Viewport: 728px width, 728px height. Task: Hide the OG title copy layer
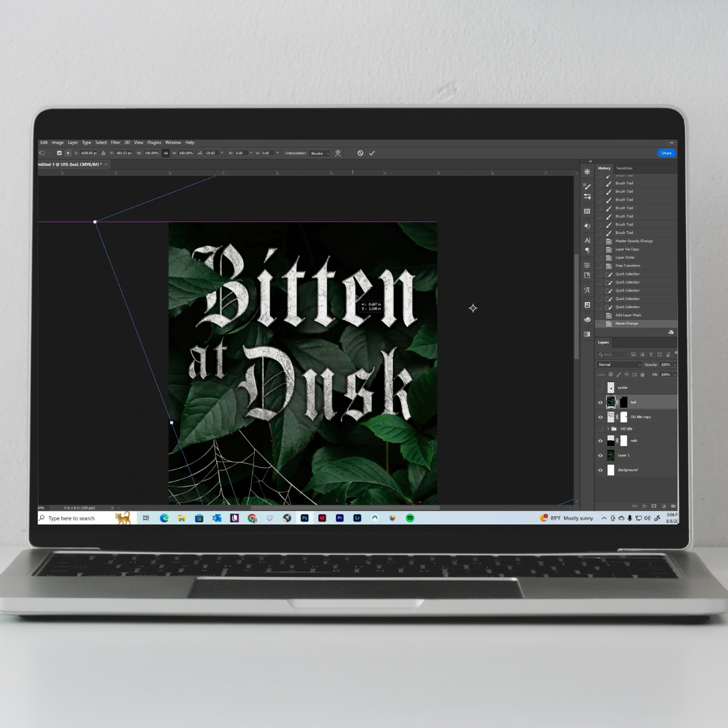pyautogui.click(x=601, y=417)
